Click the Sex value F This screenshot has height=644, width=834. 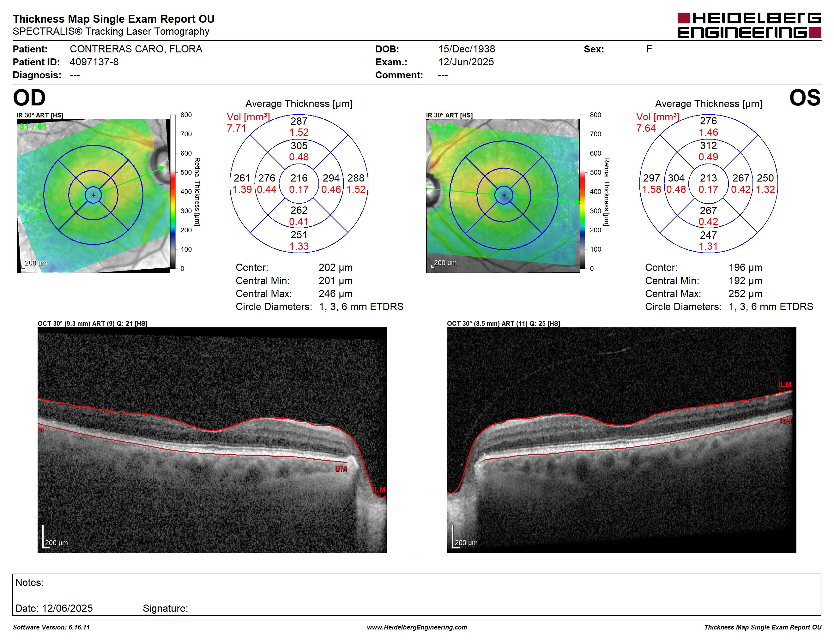(649, 49)
